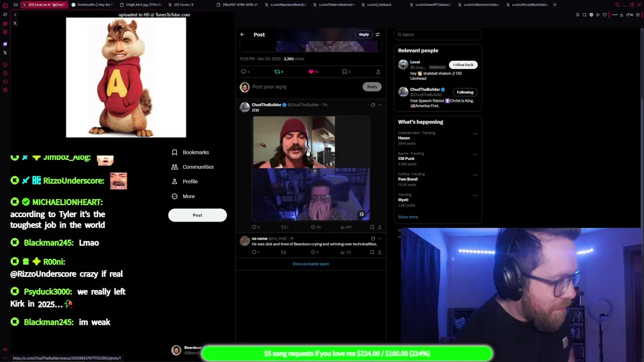Like ChudTheBuilder's reply with 30 likes
The width and height of the screenshot is (644, 362).
[x=315, y=227]
